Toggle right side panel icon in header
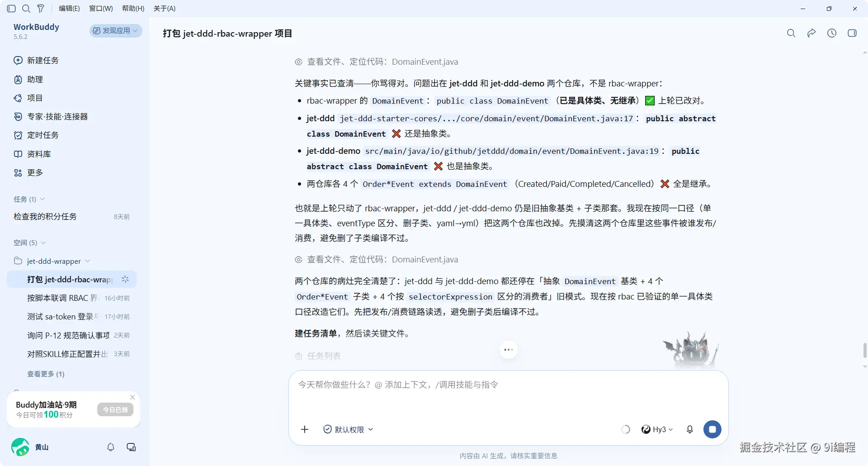 852,33
